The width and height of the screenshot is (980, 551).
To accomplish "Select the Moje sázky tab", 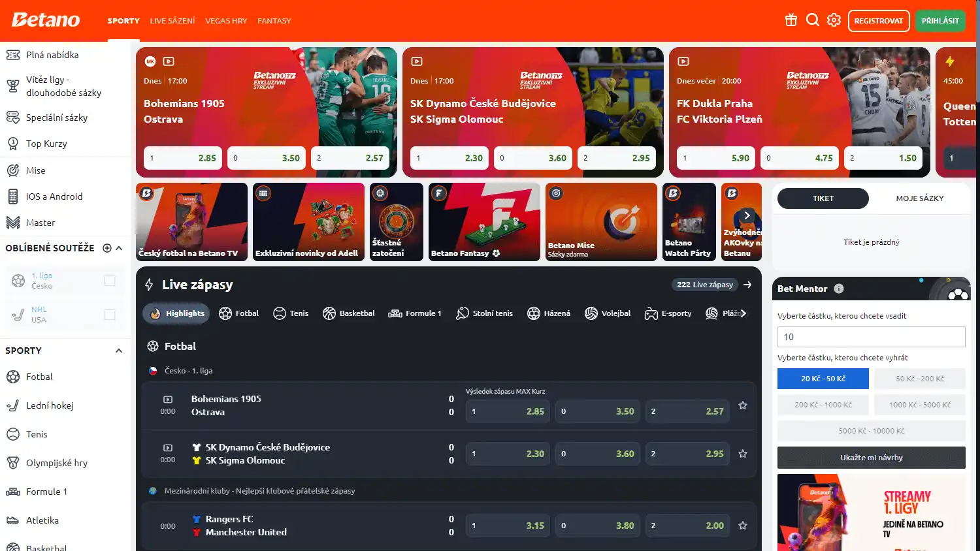I will coord(920,198).
